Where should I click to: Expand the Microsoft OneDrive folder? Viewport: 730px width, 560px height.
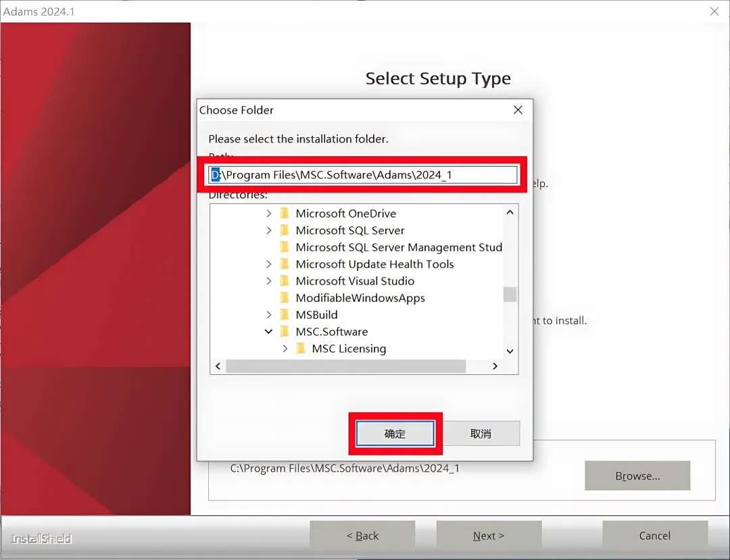coord(268,213)
